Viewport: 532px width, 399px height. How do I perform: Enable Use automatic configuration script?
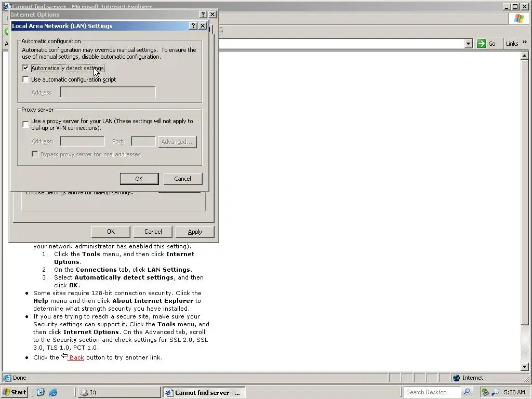[x=25, y=79]
